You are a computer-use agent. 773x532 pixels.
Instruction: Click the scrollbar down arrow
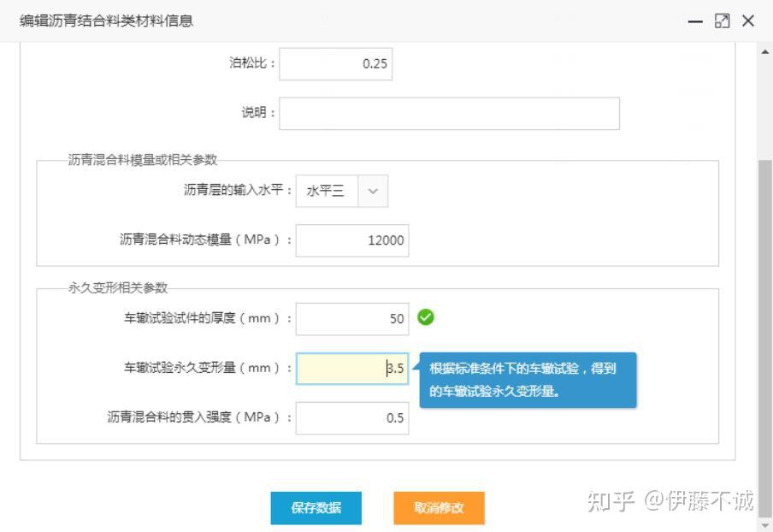(x=765, y=526)
